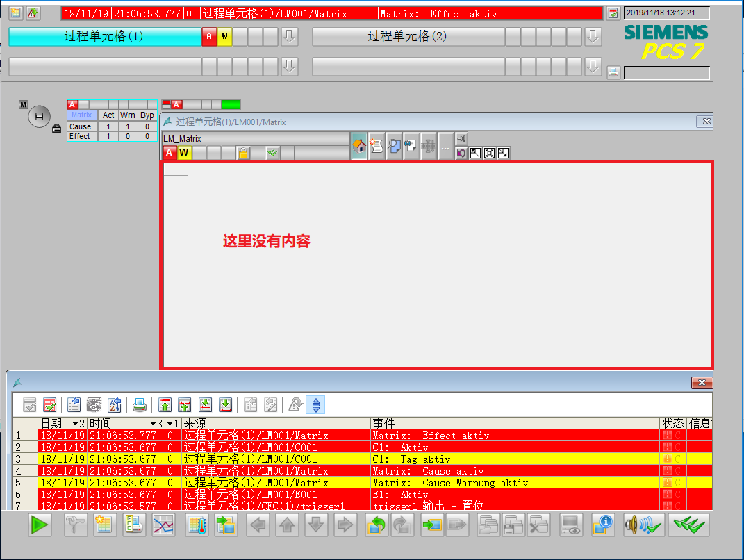Expand down arrow next to 过程单元格(1)
This screenshot has width=744, height=560.
coord(290,37)
